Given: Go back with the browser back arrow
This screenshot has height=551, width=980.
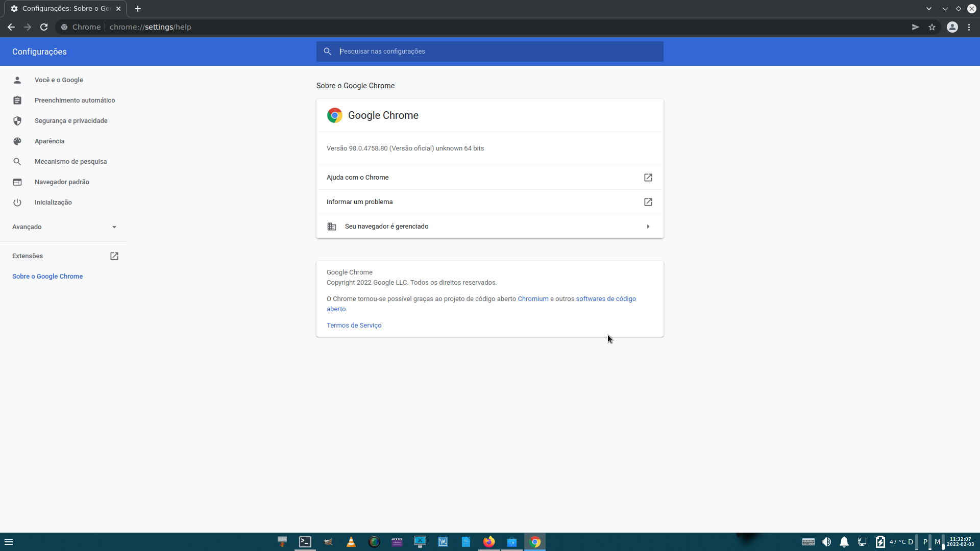Looking at the screenshot, I should pos(11,27).
